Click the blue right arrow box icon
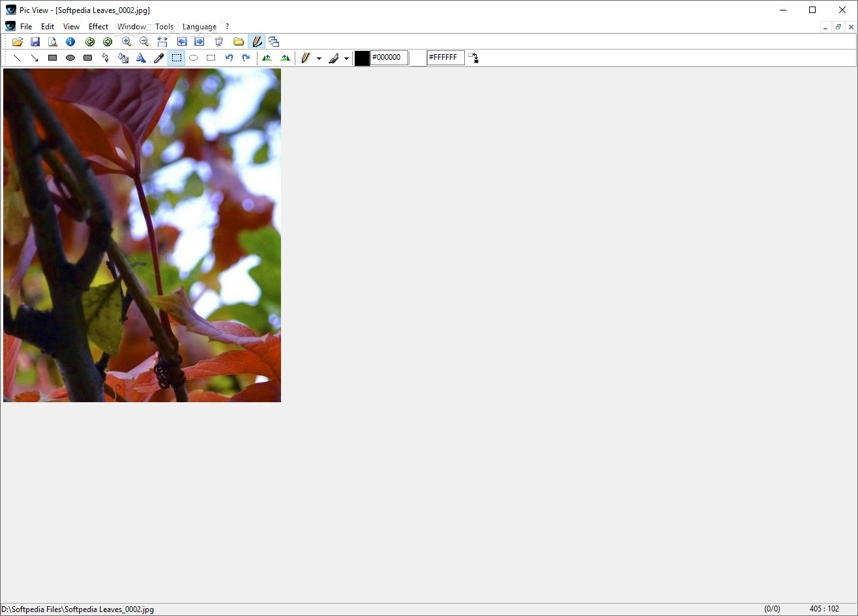Image resolution: width=858 pixels, height=616 pixels. pos(200,42)
